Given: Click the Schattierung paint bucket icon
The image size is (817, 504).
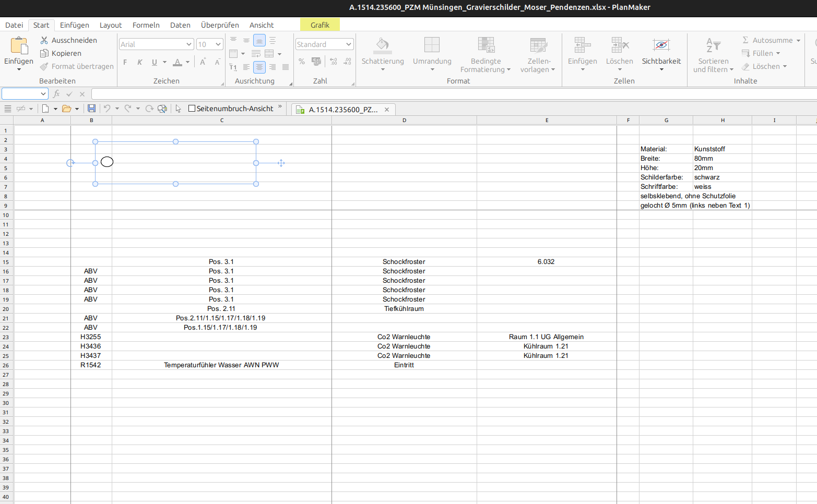Looking at the screenshot, I should click(x=383, y=45).
